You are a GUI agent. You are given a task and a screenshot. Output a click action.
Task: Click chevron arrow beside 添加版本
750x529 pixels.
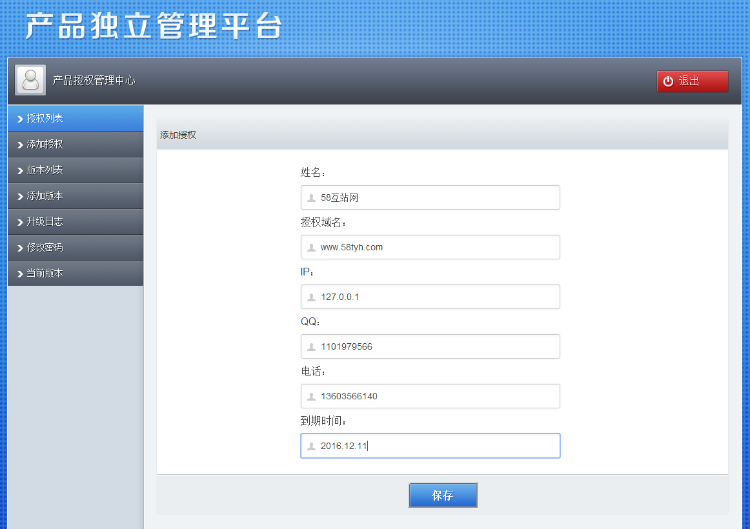coord(20,197)
